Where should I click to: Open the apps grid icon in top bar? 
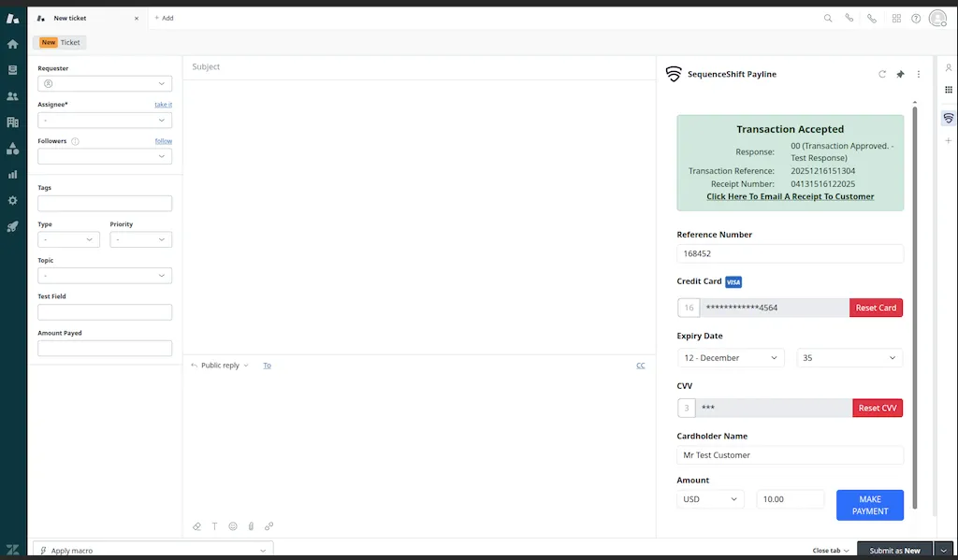[895, 18]
